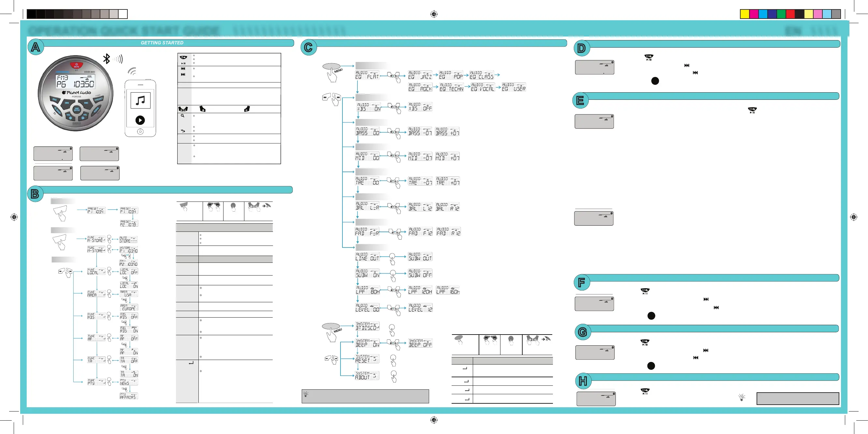
Task: Click the lightbulb tip icon in section H
Action: point(742,397)
